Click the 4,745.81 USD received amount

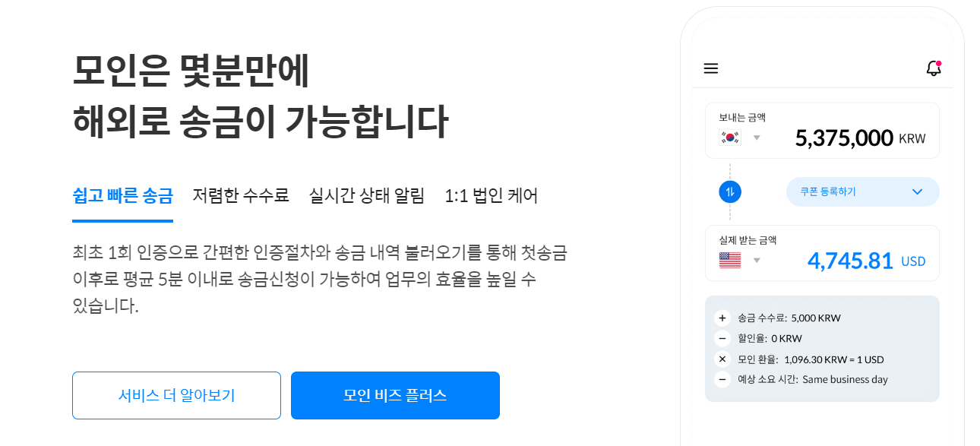(x=866, y=261)
